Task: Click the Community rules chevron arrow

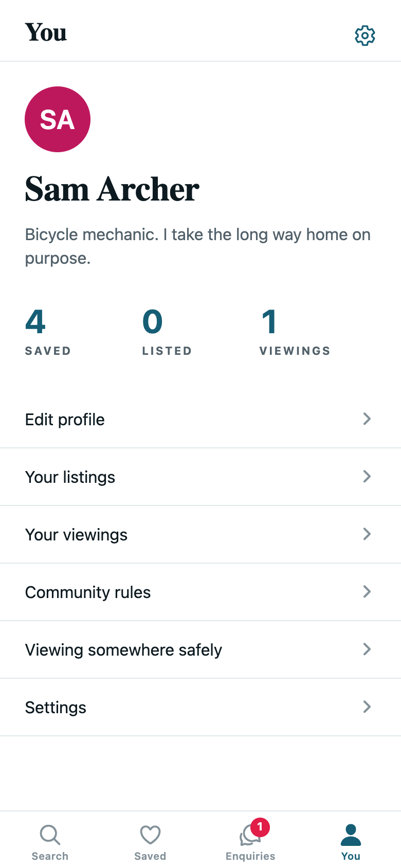Action: [x=367, y=591]
